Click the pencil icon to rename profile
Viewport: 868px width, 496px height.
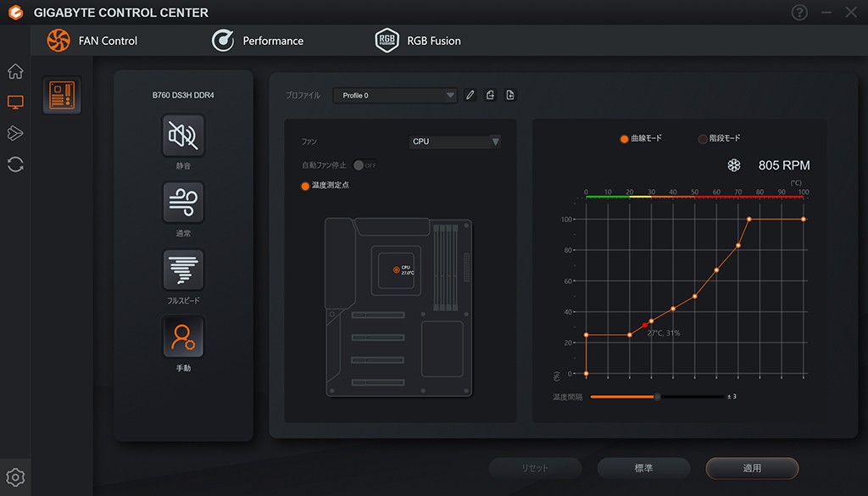[x=470, y=96]
